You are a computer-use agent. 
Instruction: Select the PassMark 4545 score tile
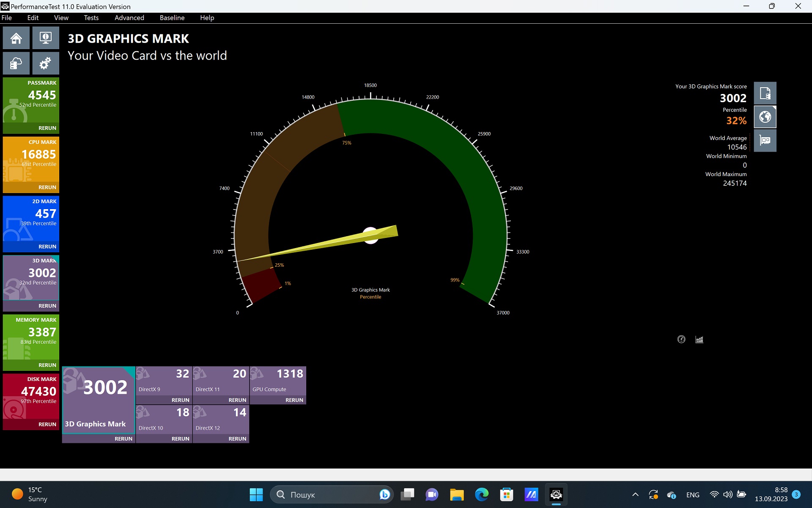click(31, 100)
